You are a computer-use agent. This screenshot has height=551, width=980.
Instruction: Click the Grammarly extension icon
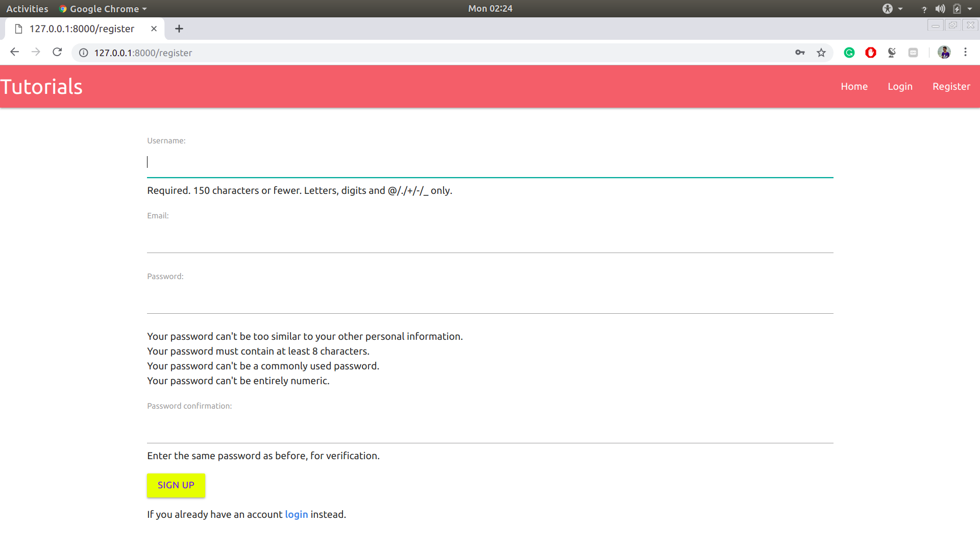click(849, 53)
